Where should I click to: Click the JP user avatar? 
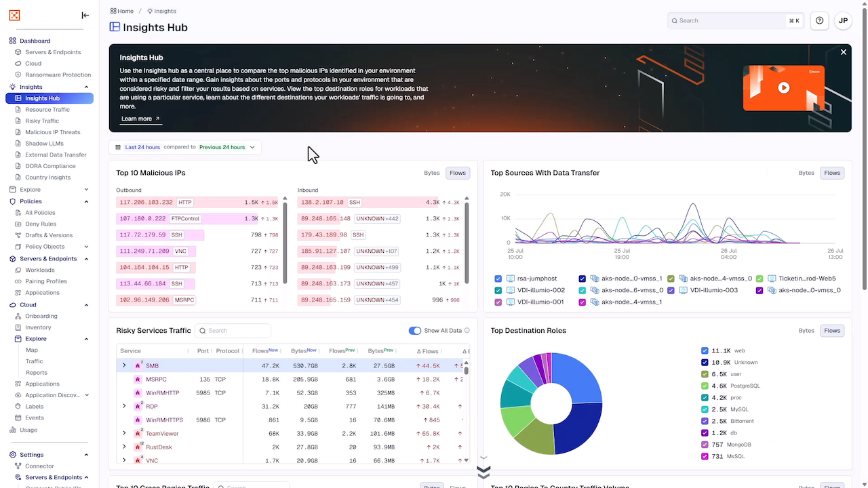coord(843,20)
